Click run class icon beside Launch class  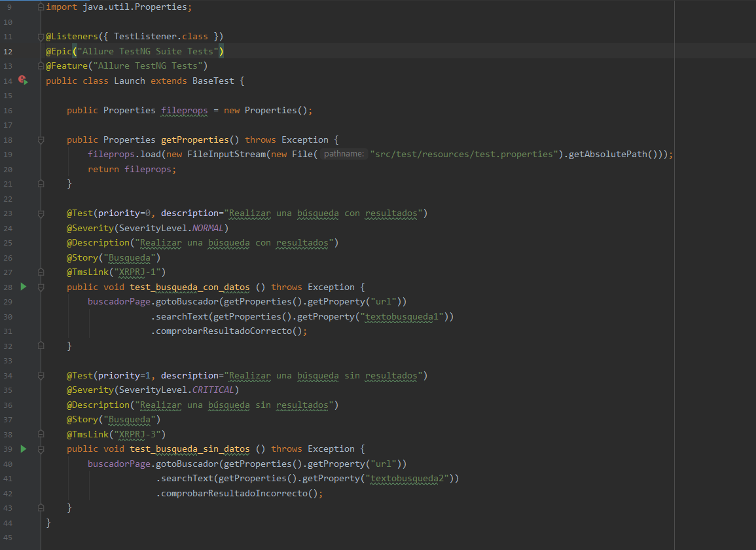point(23,80)
